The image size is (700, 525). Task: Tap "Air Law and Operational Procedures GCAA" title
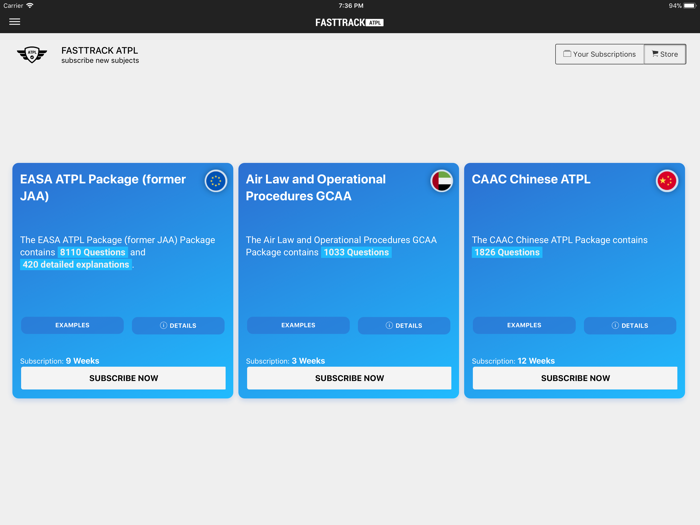pos(316,188)
